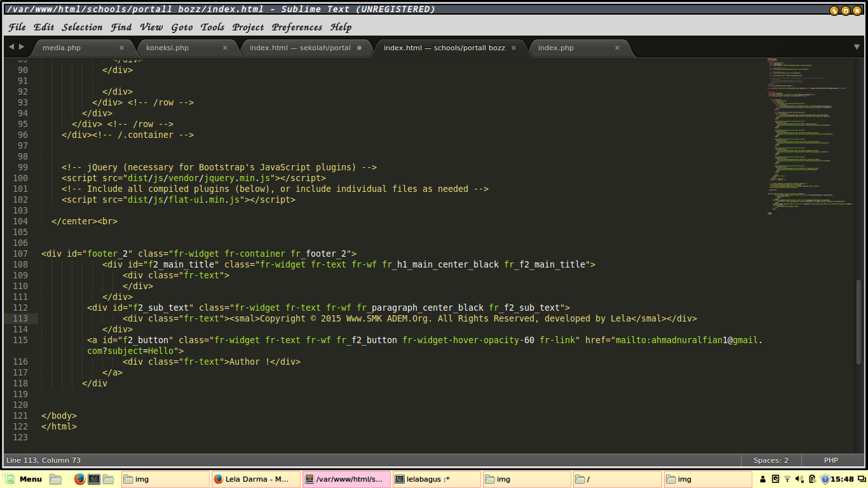Click the mailto:ahmadnuralfian1@gmail href text
868x488 pixels.
[689, 340]
